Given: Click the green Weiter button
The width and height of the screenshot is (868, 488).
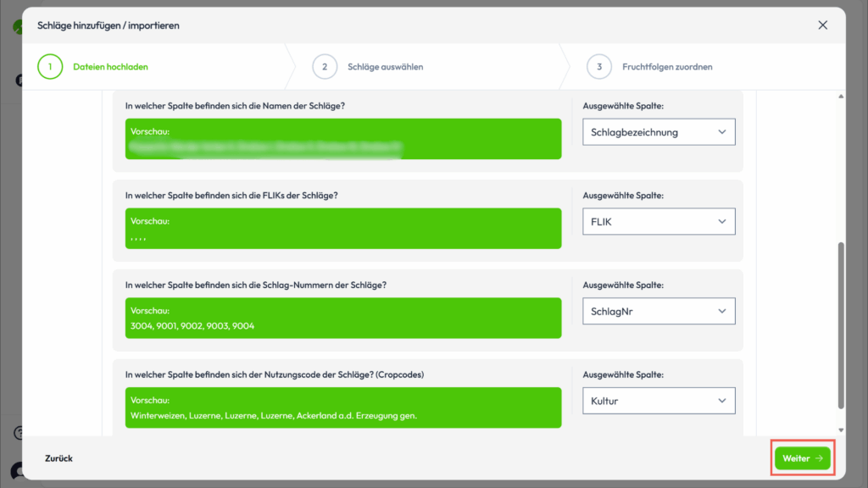Looking at the screenshot, I should tap(802, 458).
